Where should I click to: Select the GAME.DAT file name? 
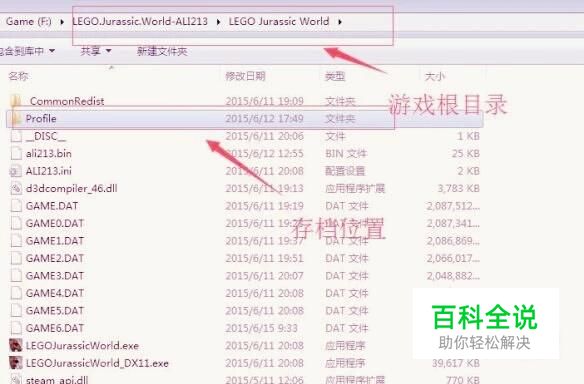click(x=52, y=206)
